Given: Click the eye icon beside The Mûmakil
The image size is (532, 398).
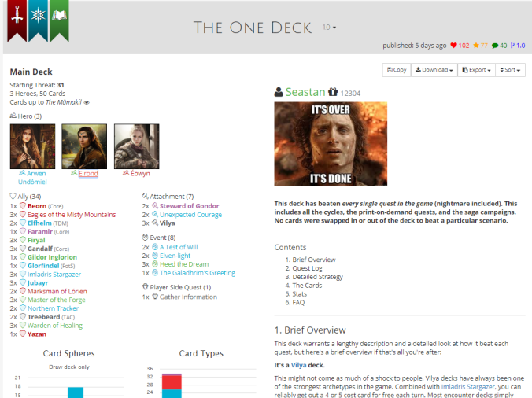Looking at the screenshot, I should 87,102.
